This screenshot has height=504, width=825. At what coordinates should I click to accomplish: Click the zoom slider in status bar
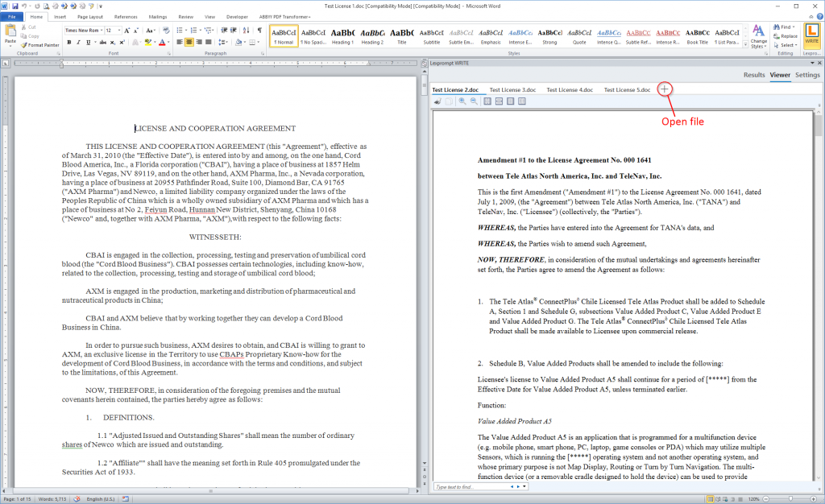[x=790, y=498]
